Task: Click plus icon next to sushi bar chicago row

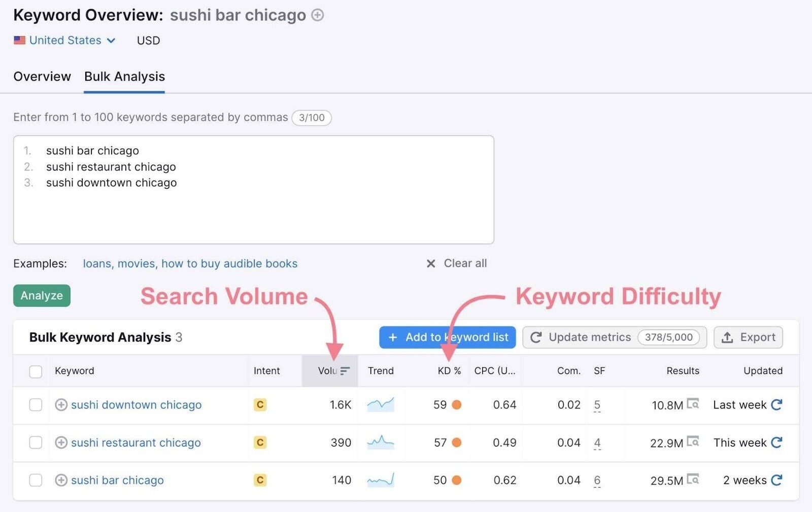Action: (x=61, y=480)
